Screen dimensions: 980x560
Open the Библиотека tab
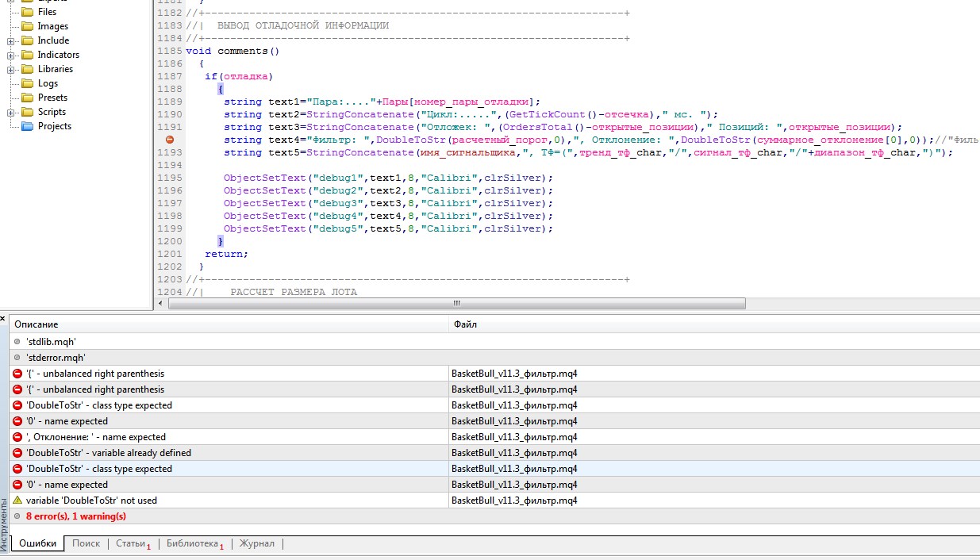(x=192, y=543)
